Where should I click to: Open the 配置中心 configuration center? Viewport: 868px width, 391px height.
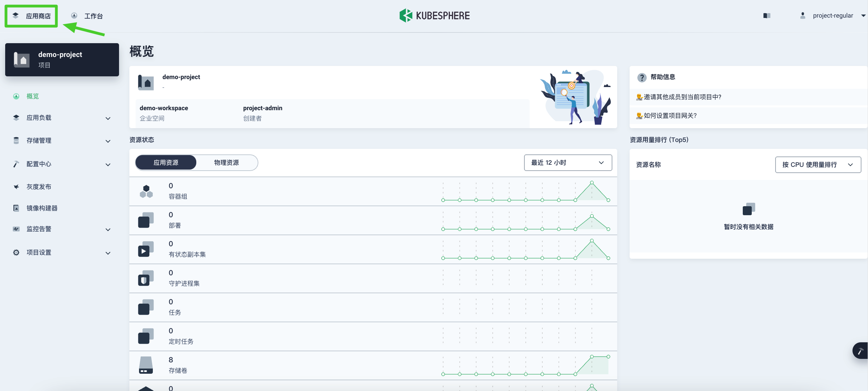pyautogui.click(x=39, y=164)
